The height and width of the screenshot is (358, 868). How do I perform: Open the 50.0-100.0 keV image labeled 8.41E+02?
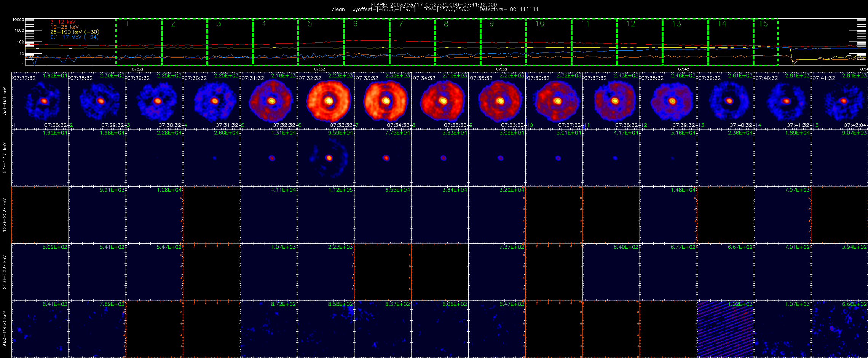40,329
